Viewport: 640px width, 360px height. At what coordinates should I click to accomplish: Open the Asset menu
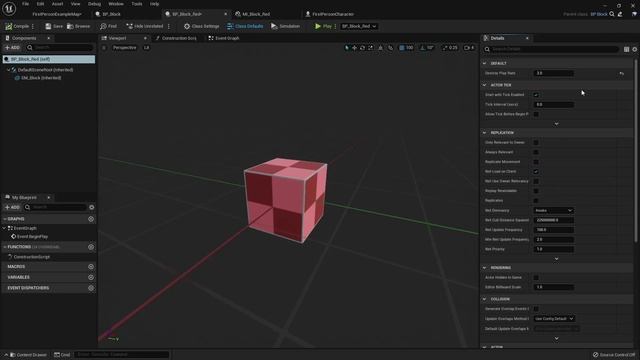(57, 4)
